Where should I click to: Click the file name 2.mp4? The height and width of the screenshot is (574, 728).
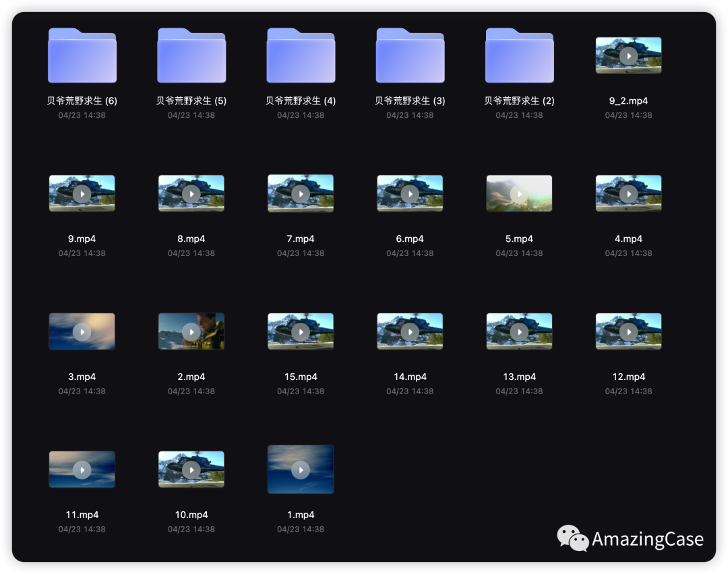(x=191, y=377)
